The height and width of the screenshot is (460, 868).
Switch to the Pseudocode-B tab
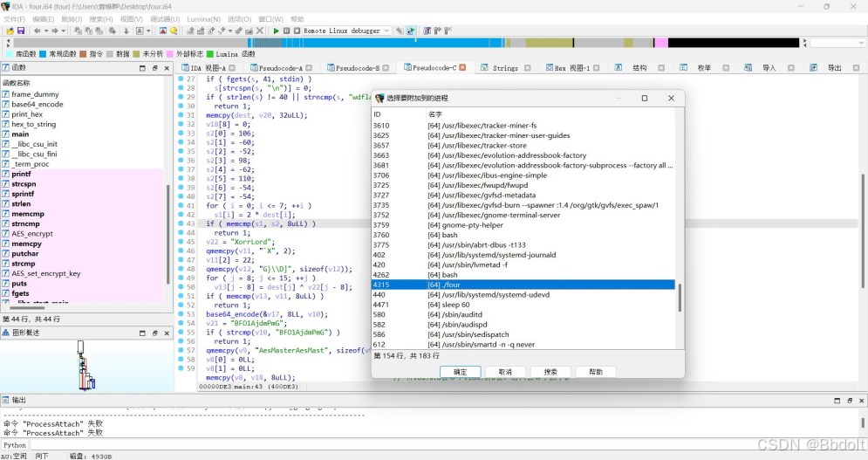pos(358,68)
